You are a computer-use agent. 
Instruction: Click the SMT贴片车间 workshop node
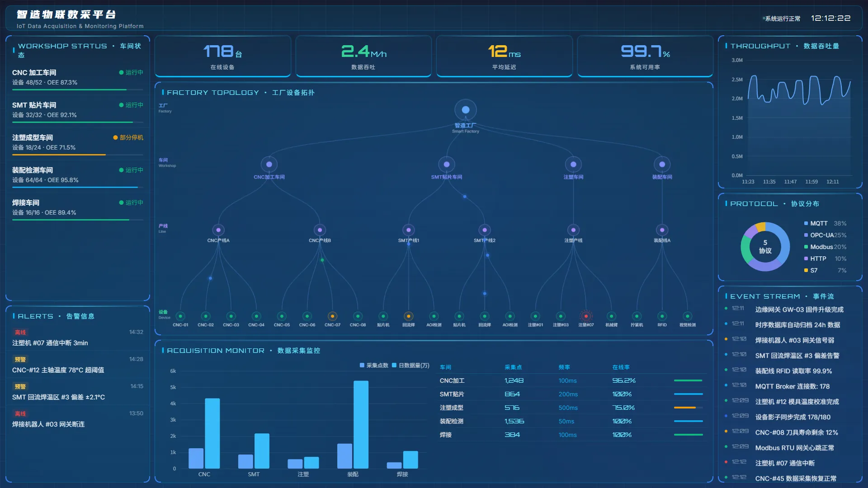pos(447,164)
